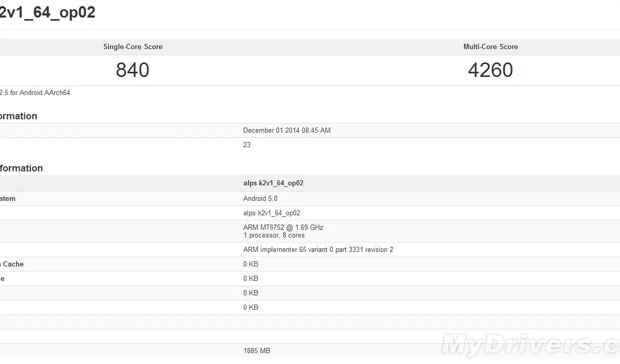Select the value 23 under the date
Image resolution: width=620 pixels, height=364 pixels.
click(x=247, y=145)
